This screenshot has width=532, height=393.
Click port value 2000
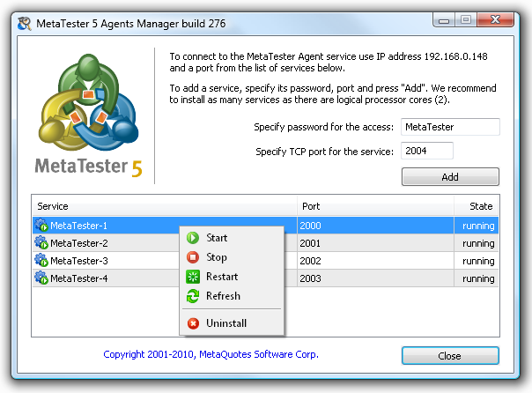click(x=310, y=226)
